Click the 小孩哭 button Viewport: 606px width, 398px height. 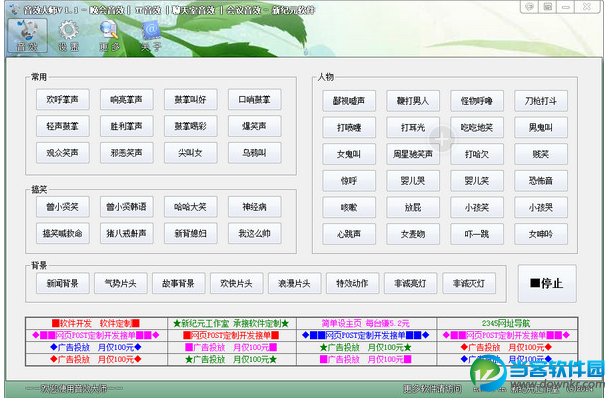coord(541,208)
